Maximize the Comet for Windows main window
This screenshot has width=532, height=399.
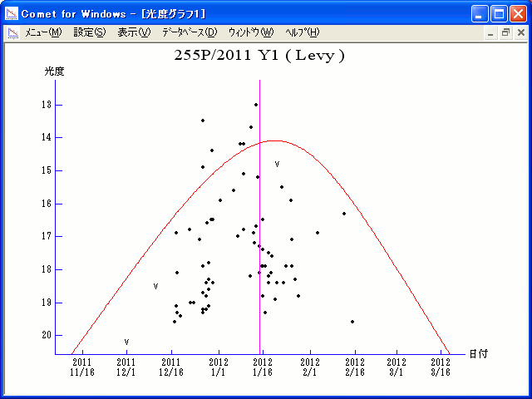coord(499,13)
